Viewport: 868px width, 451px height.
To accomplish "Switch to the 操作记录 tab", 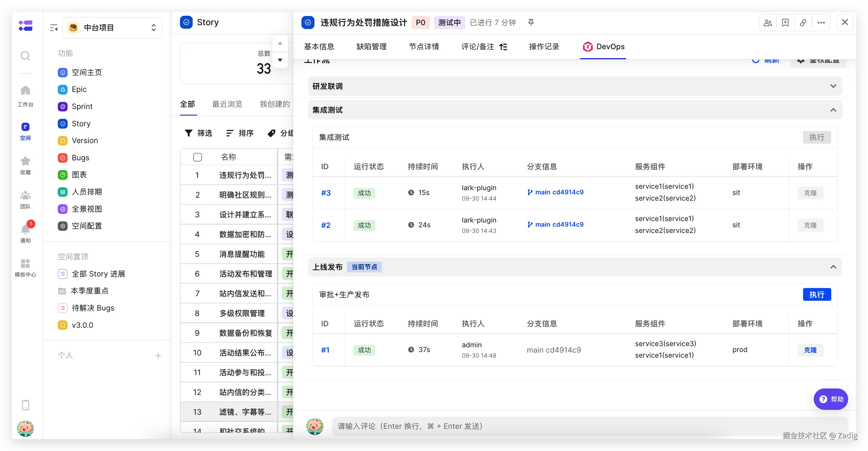I will [x=544, y=47].
